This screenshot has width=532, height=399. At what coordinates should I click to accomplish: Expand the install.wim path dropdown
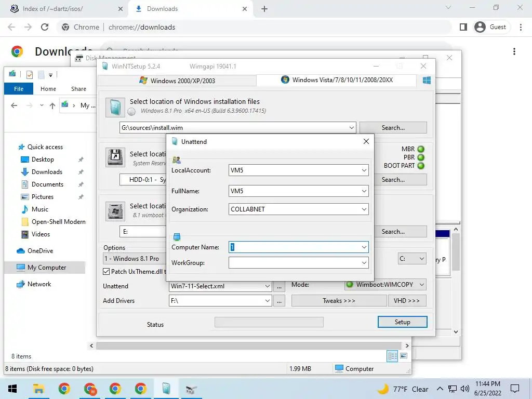click(x=352, y=128)
